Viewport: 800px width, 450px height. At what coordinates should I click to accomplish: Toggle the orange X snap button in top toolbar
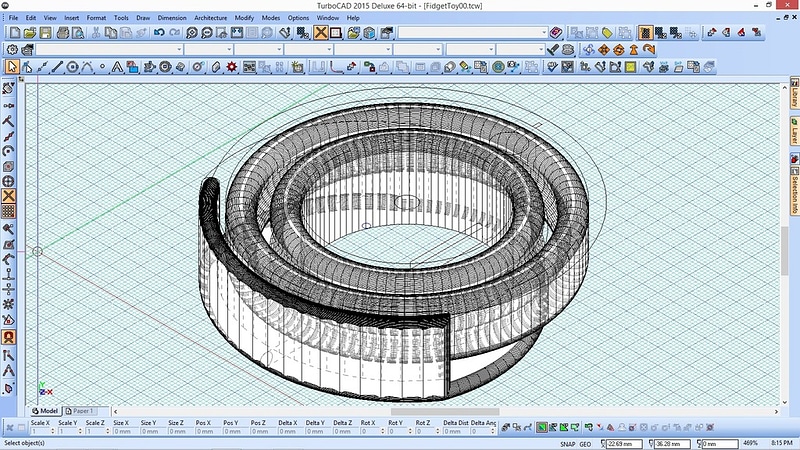[x=320, y=33]
